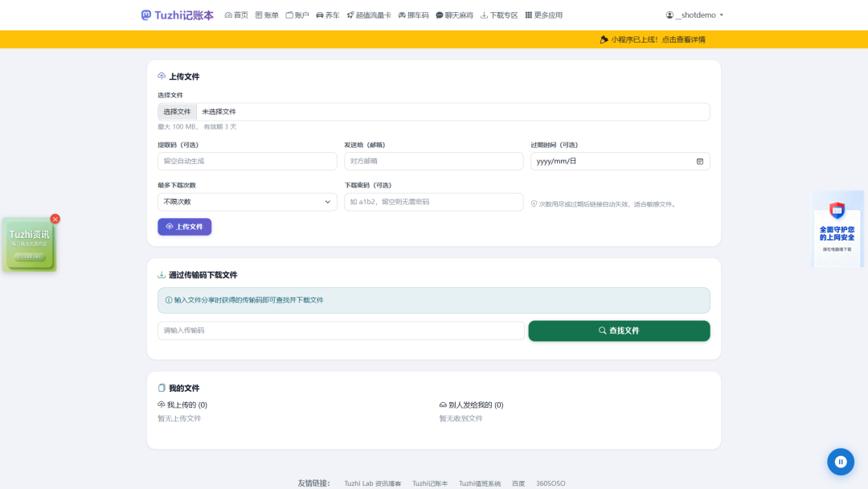The width and height of the screenshot is (868, 489).
Task: Close the Tuzhi资讯 floating ad
Action: (55, 220)
